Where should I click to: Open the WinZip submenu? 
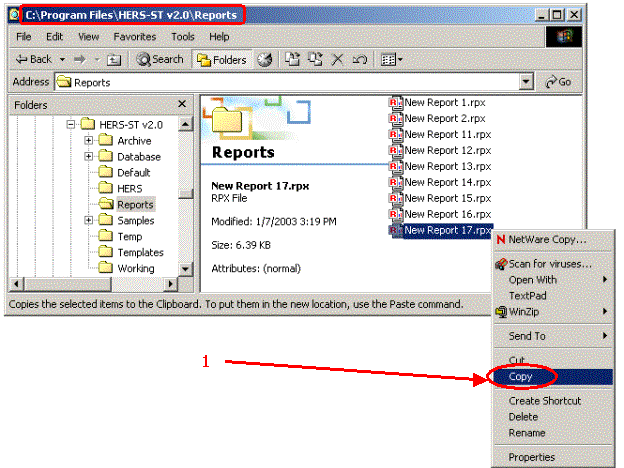(x=552, y=312)
